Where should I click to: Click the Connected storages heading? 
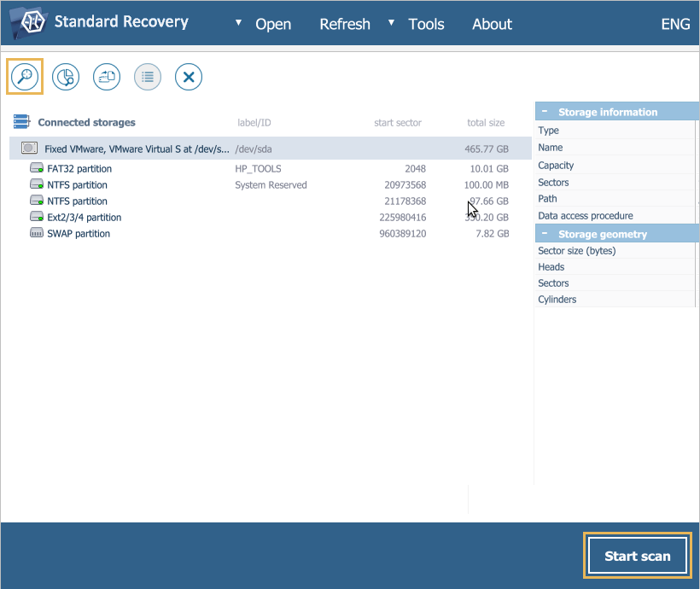(x=86, y=122)
